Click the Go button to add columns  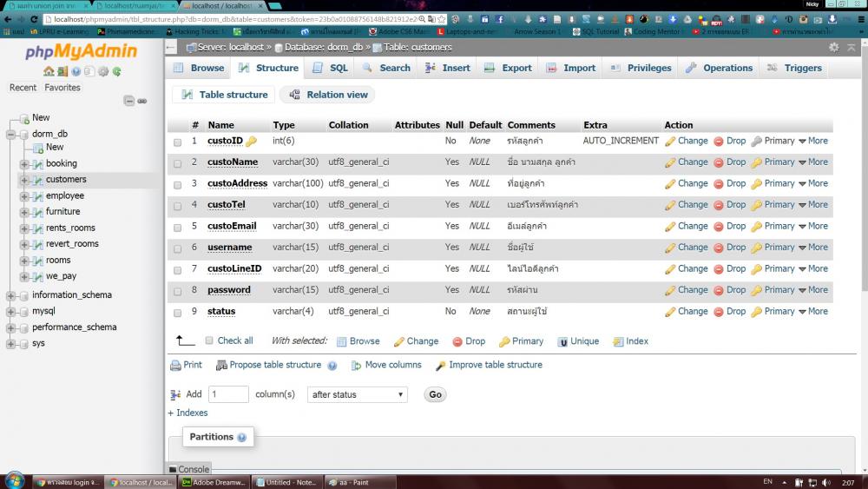435,394
